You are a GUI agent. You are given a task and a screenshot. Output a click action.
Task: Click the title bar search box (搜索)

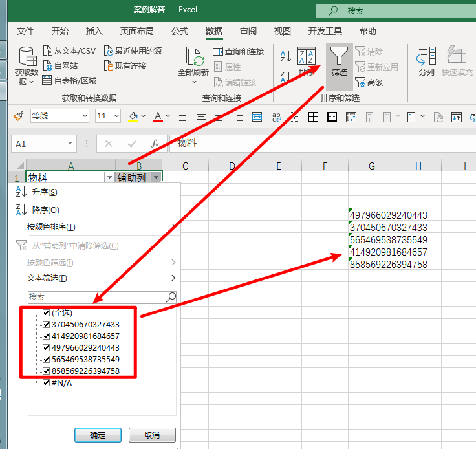[396, 11]
